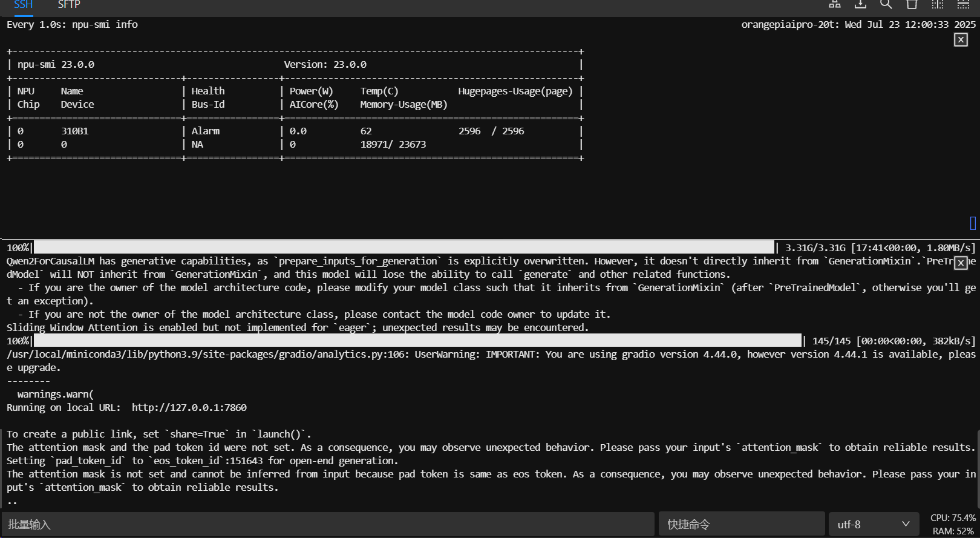Click the CPU usage status indicator

click(x=953, y=518)
